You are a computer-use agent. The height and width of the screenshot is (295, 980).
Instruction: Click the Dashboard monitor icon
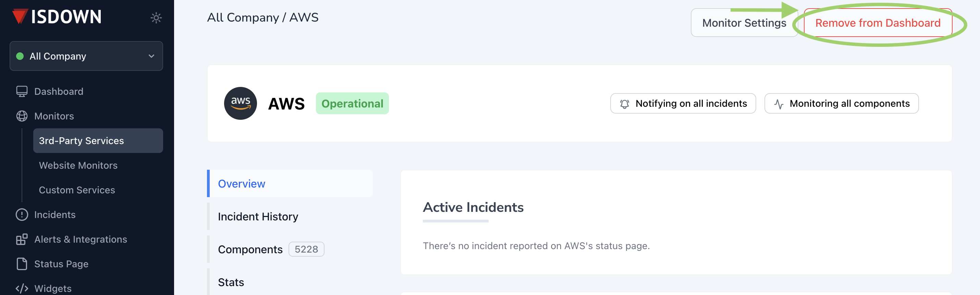click(x=22, y=91)
